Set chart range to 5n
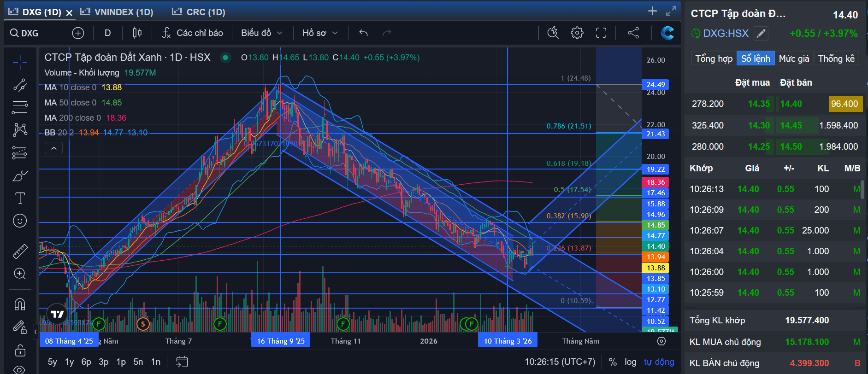This screenshot has height=374, width=868. (138, 362)
